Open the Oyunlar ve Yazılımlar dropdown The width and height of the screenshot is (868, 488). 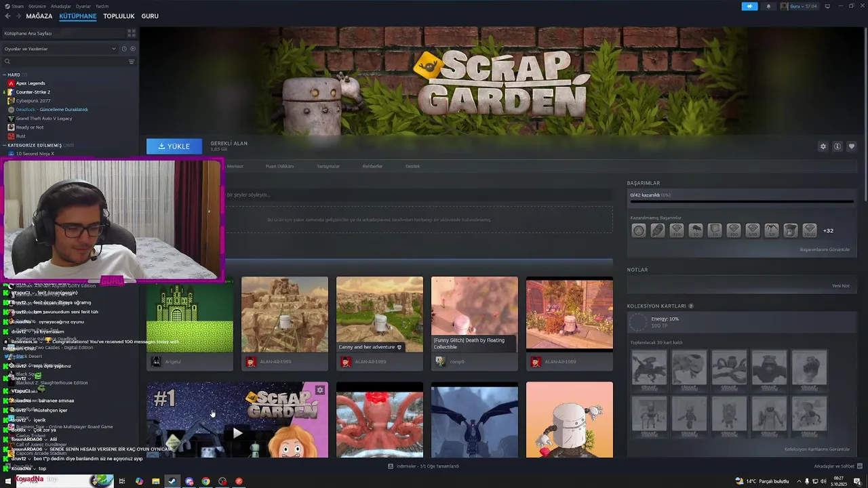(60, 49)
